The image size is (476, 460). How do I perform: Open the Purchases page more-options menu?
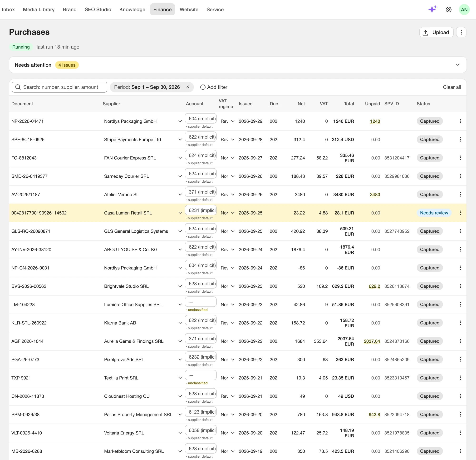(461, 32)
